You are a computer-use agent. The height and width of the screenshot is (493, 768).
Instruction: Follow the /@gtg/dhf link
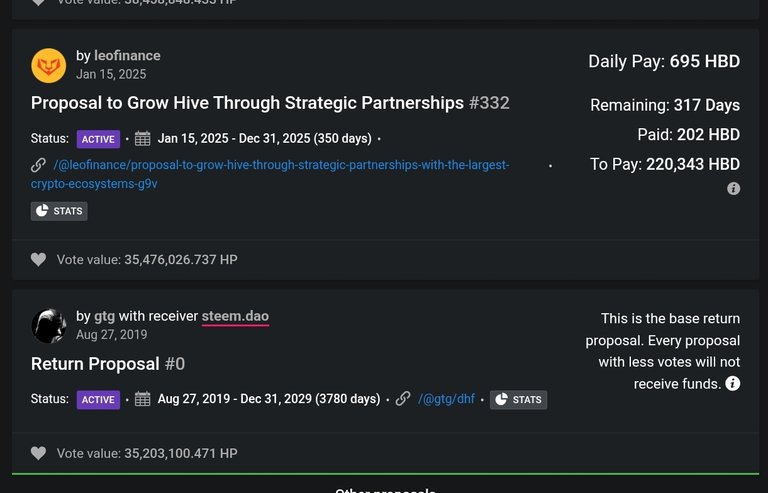[x=446, y=399]
